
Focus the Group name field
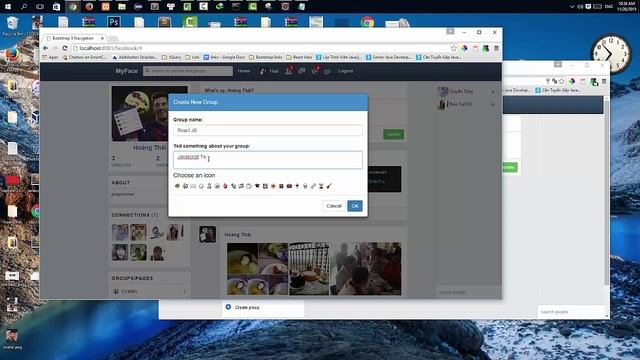click(x=268, y=130)
